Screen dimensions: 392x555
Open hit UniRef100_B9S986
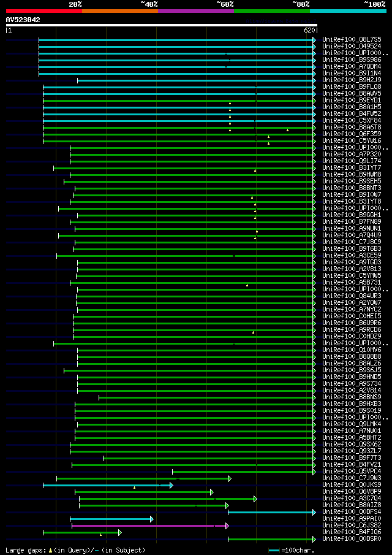[x=352, y=60]
